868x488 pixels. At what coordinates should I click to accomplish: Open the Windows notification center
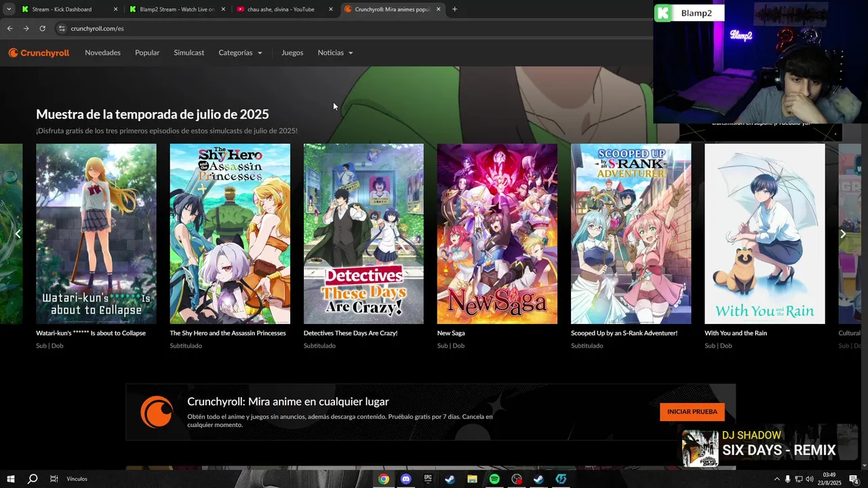click(x=854, y=479)
